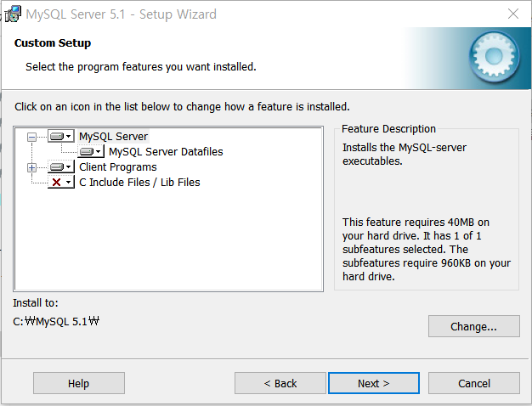Click 'Installs the MySQL-server executables.' description
This screenshot has width=532, height=406.
pyautogui.click(x=404, y=154)
